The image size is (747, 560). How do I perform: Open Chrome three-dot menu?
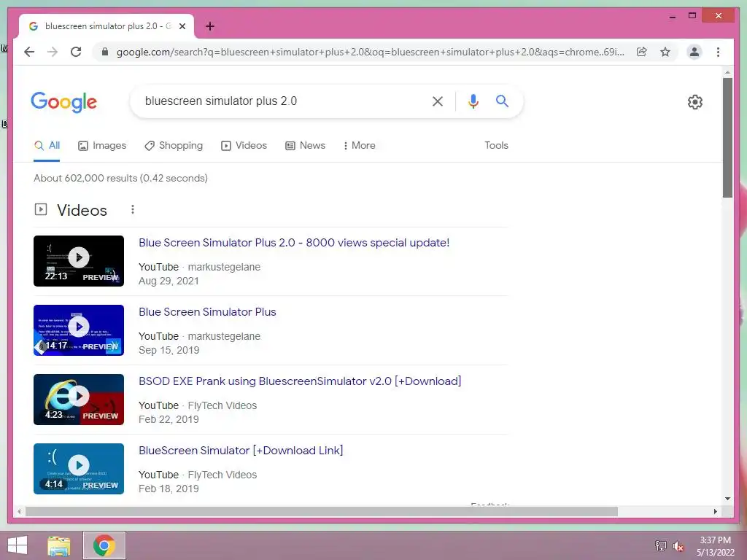[718, 52]
